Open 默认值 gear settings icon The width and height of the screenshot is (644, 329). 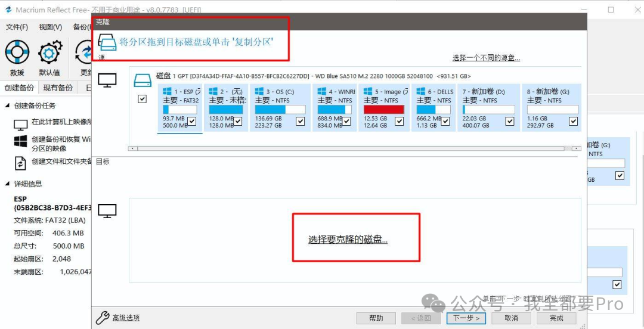[x=49, y=53]
